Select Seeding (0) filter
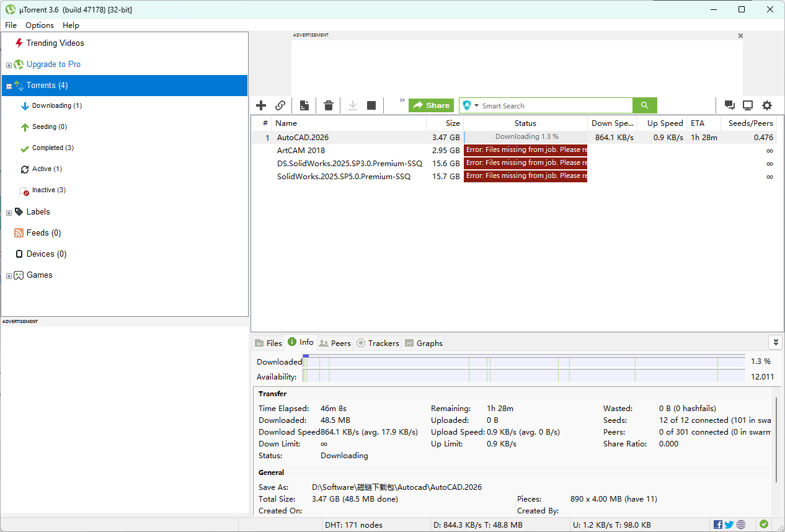This screenshot has width=785, height=532. (50, 127)
